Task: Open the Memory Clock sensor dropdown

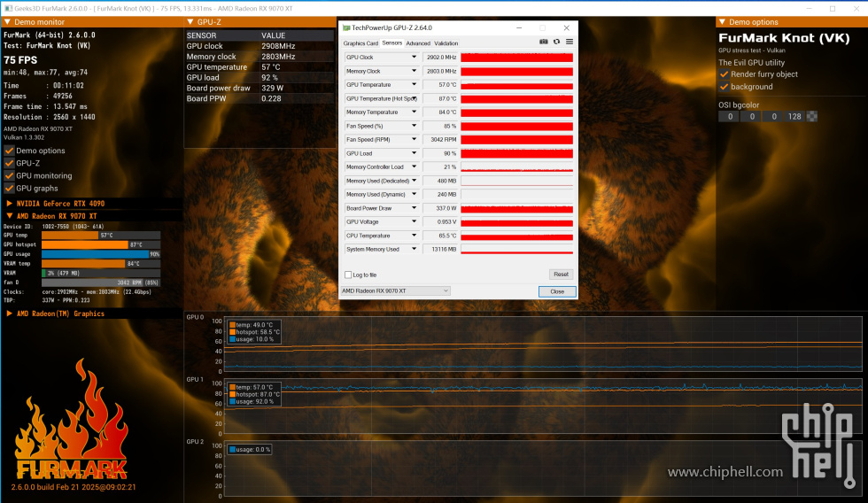Action: (414, 71)
